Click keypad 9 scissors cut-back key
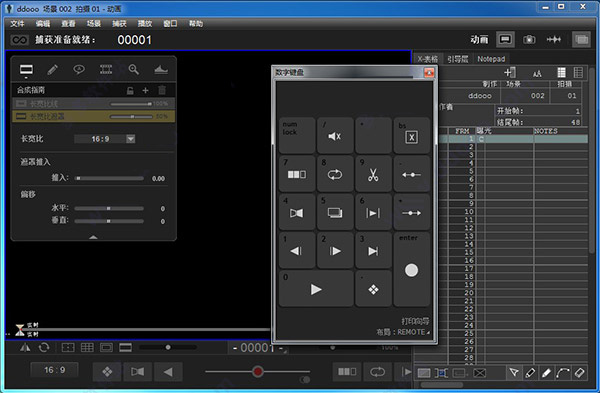The width and height of the screenshot is (600, 393). (x=373, y=173)
